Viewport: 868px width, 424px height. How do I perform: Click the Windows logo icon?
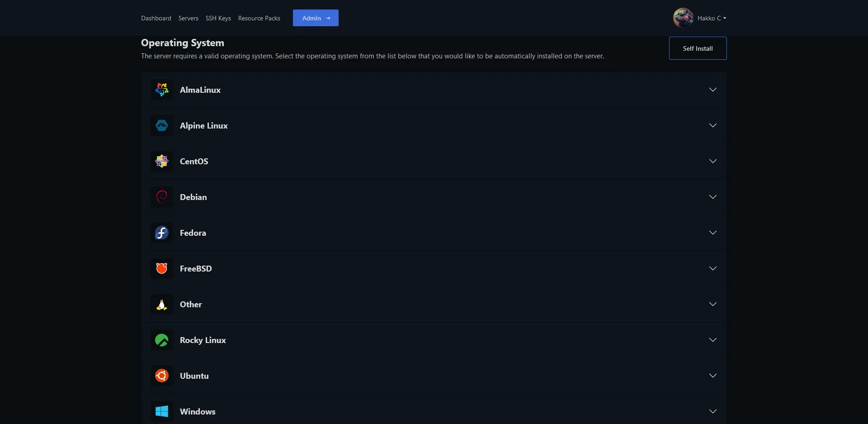point(162,411)
